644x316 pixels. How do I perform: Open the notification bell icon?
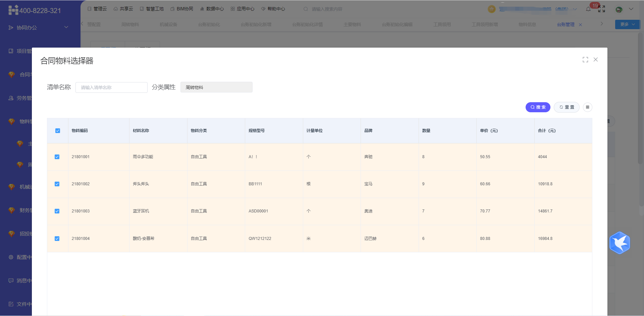tap(588, 9)
